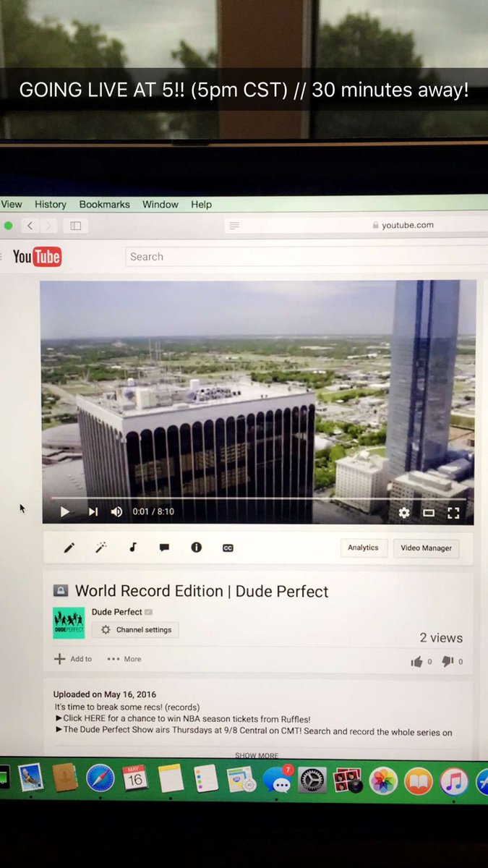Click the '2 views' count text
Image resolution: width=488 pixels, height=868 pixels.
coord(441,638)
